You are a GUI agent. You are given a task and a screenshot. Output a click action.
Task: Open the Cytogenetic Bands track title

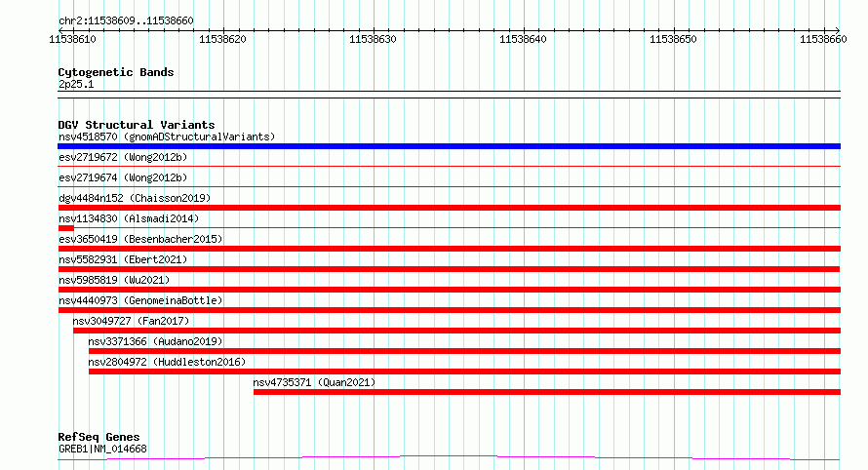(x=116, y=72)
